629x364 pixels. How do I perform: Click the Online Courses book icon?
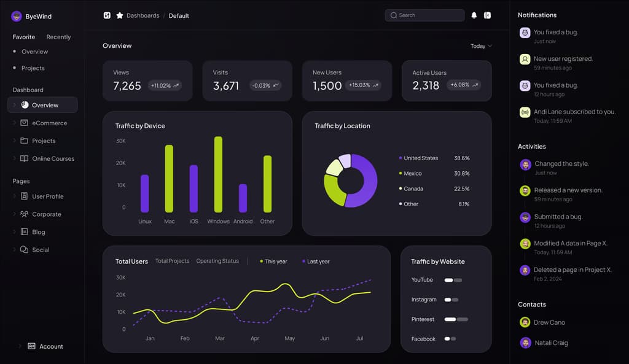pyautogui.click(x=25, y=158)
